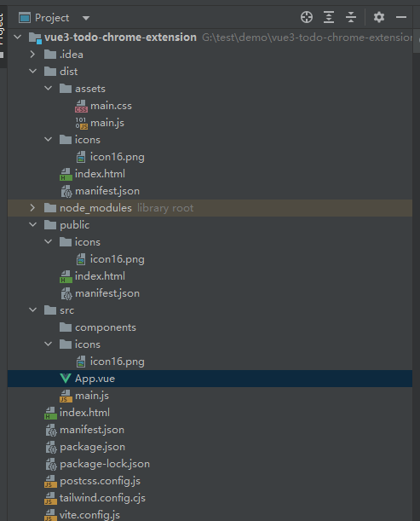Hide the Project tool window
Screen dimensions: 420x521
401,17
